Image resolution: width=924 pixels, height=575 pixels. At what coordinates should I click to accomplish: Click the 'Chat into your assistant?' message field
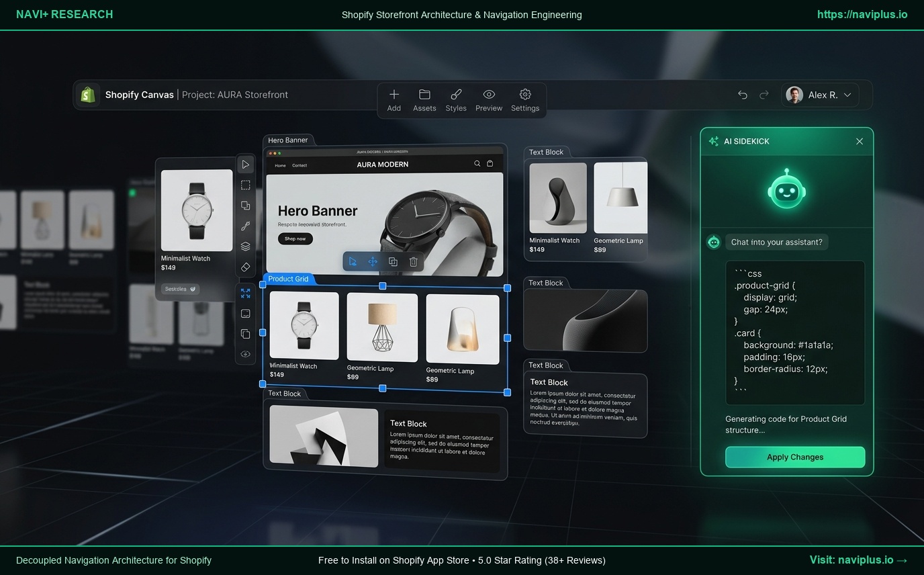tap(777, 242)
